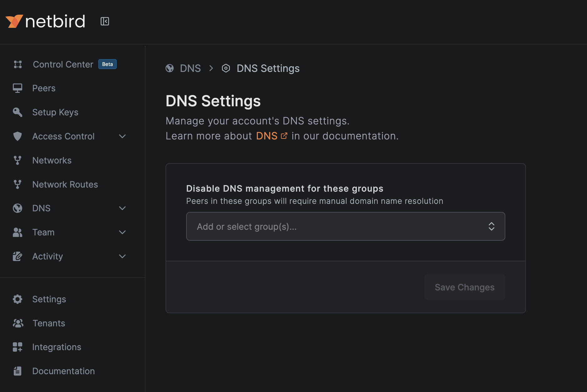Open the Tenants page
Image resolution: width=587 pixels, height=392 pixels.
click(x=48, y=323)
